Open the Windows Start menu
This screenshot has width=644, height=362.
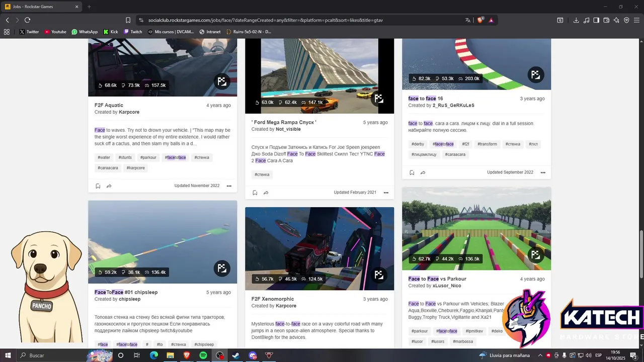[x=8, y=355]
